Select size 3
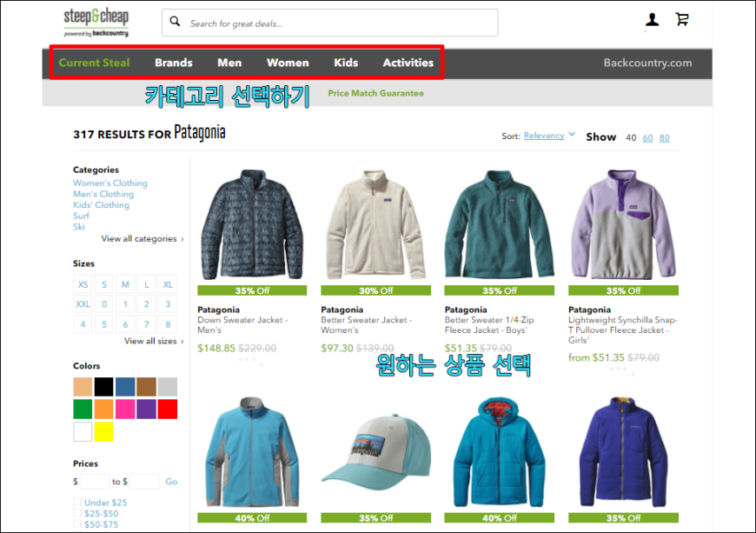The width and height of the screenshot is (756, 533). click(x=168, y=303)
